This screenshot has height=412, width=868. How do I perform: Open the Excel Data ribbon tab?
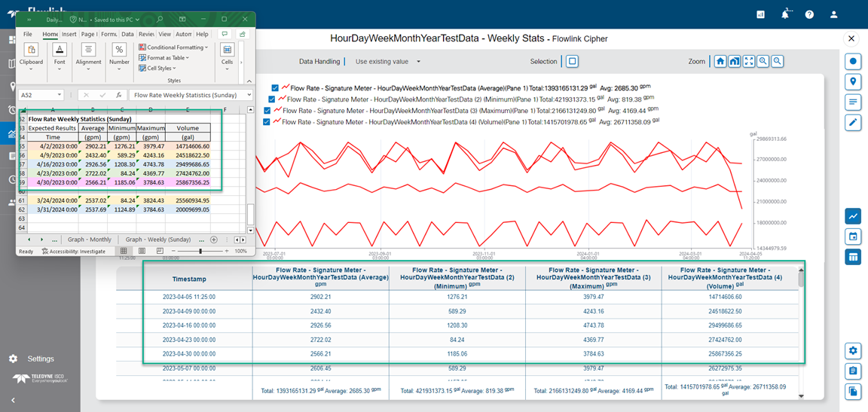pyautogui.click(x=127, y=34)
